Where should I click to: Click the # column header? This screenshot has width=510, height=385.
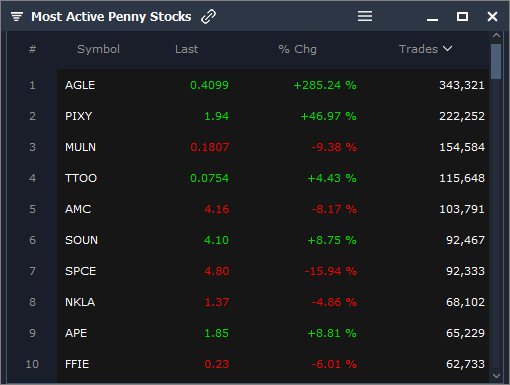point(32,49)
